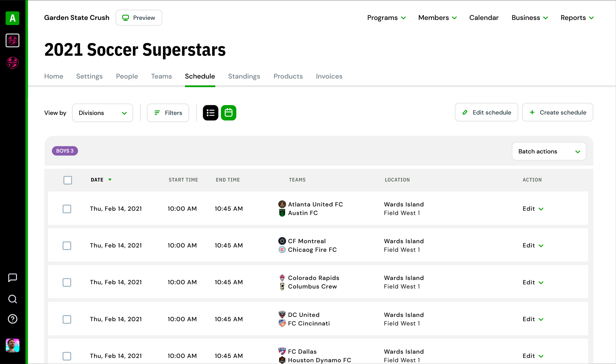The image size is (616, 364).
Task: Click the Edit schedule button
Action: [x=486, y=113]
